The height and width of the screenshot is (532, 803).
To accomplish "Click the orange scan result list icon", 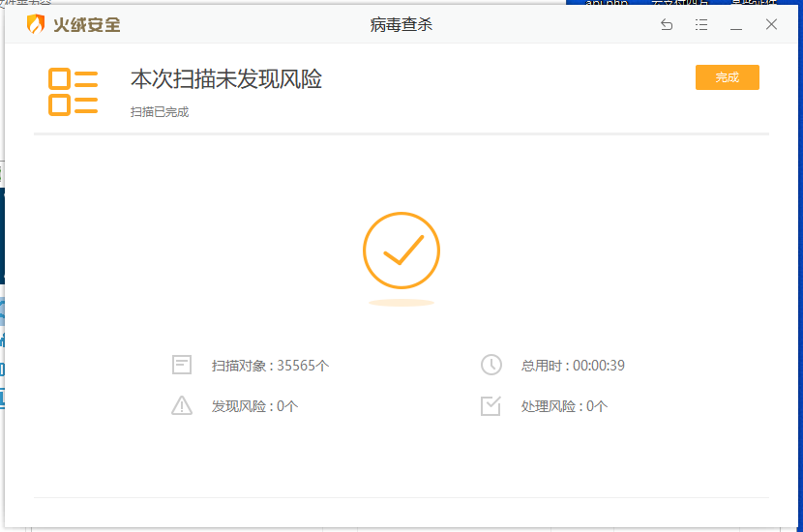I will 74,92.
